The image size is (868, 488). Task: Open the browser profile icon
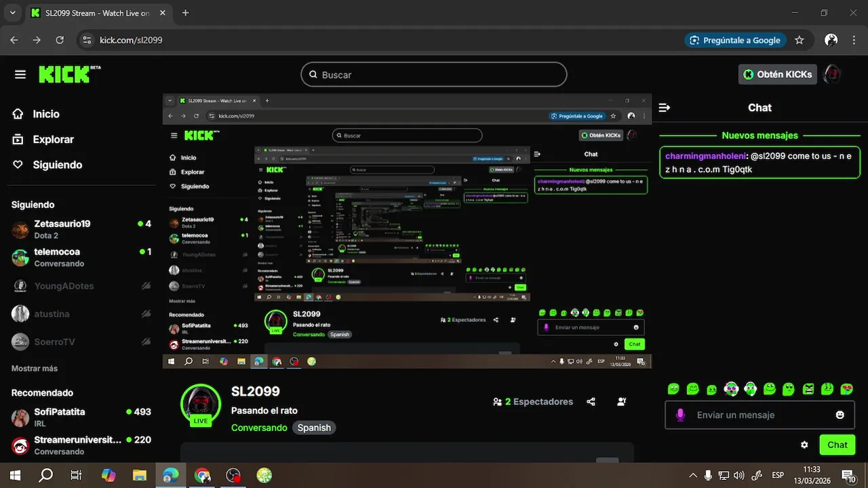[x=831, y=40]
